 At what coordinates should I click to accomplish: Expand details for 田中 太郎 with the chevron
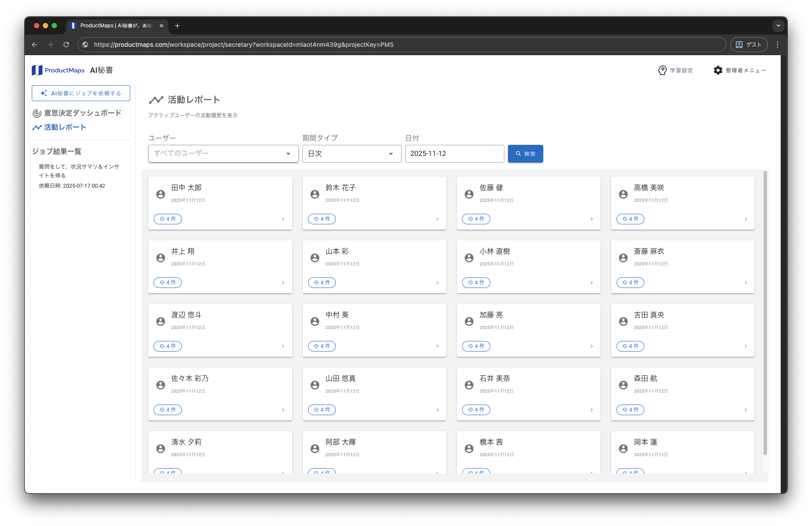283,219
